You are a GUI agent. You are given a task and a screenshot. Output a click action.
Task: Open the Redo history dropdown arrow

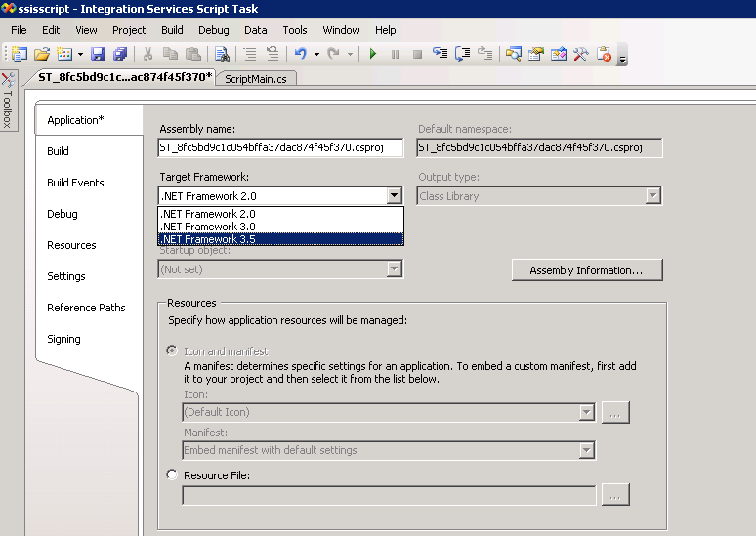[x=350, y=54]
